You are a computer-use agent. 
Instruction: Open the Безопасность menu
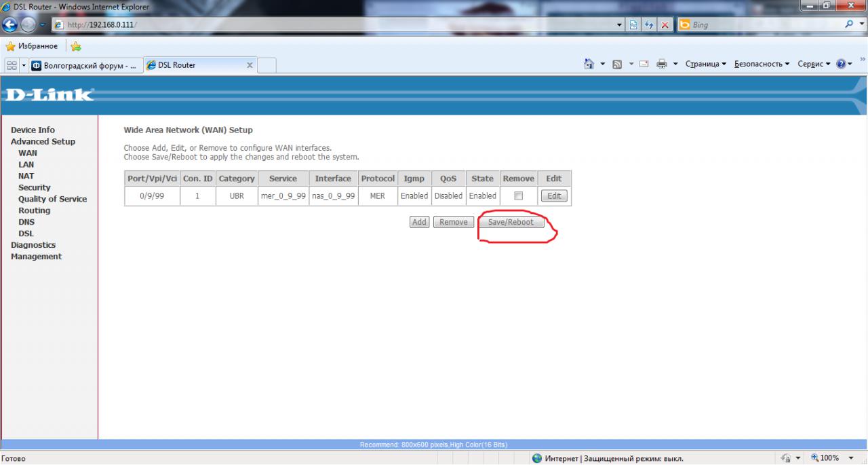(x=762, y=64)
